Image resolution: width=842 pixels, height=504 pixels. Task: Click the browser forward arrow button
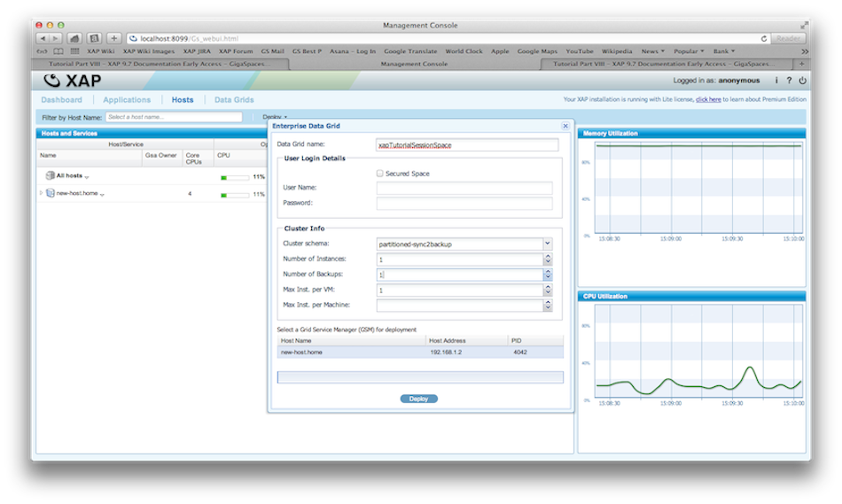[55, 38]
